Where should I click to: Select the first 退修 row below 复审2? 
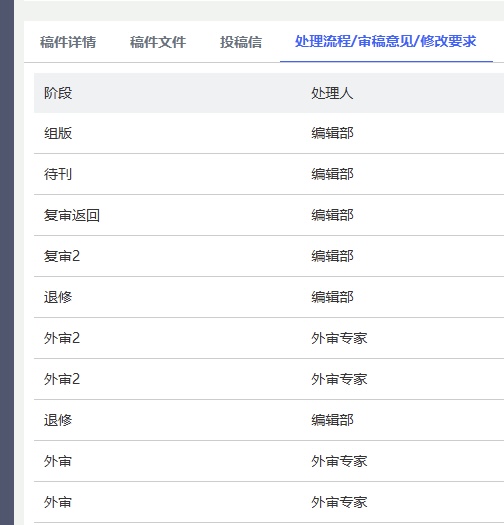[269, 297]
